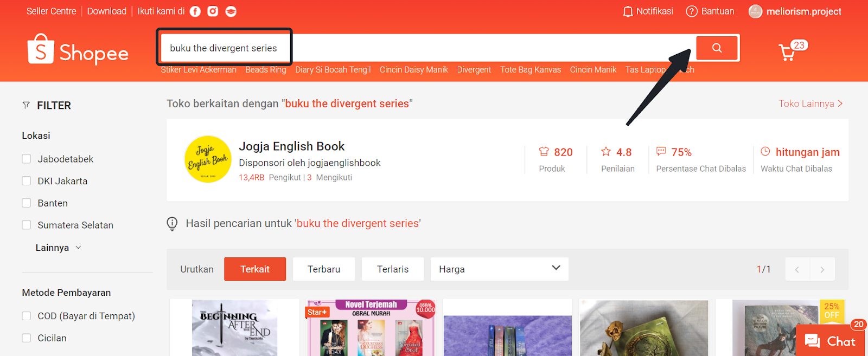868x356 pixels.
Task: Open meliorism.project profile avatar
Action: (x=755, y=11)
